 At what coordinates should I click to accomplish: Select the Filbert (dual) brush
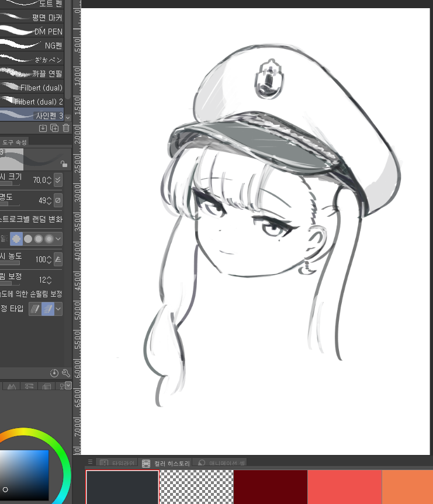pos(32,88)
